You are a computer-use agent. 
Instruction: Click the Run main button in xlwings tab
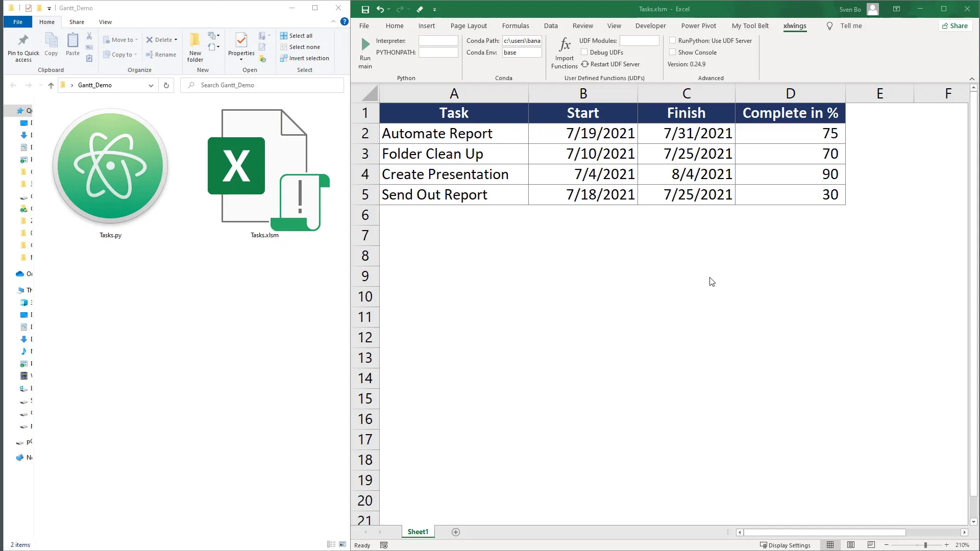click(364, 53)
